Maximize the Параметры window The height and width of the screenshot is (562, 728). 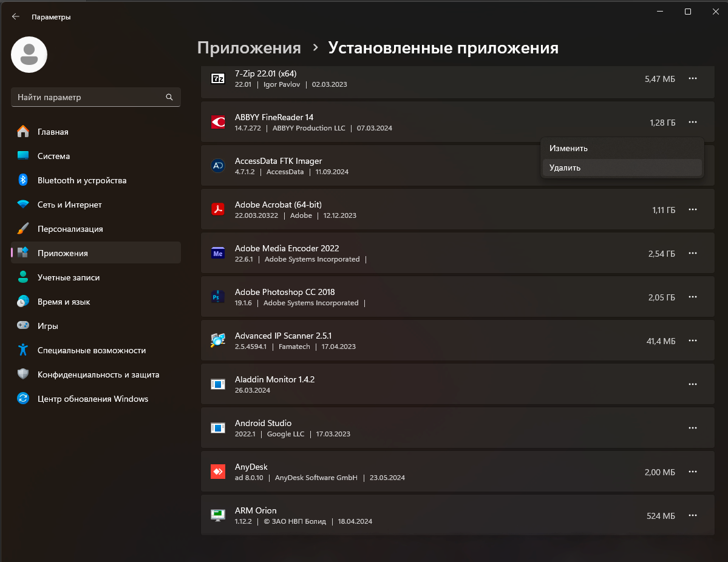[688, 12]
